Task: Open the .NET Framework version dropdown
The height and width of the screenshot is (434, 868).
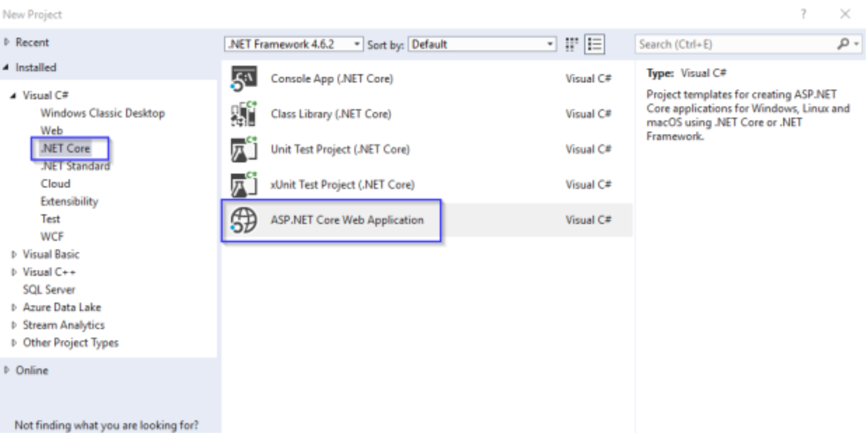Action: (x=293, y=44)
